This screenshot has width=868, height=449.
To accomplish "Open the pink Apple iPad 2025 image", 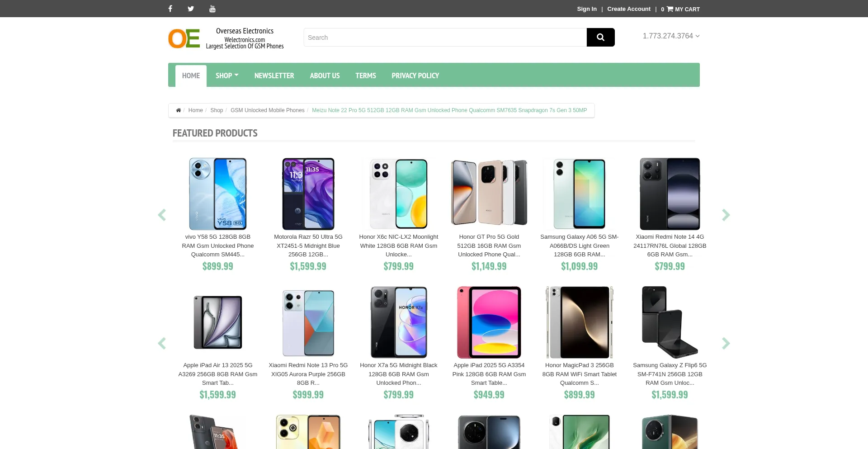I will [489, 322].
